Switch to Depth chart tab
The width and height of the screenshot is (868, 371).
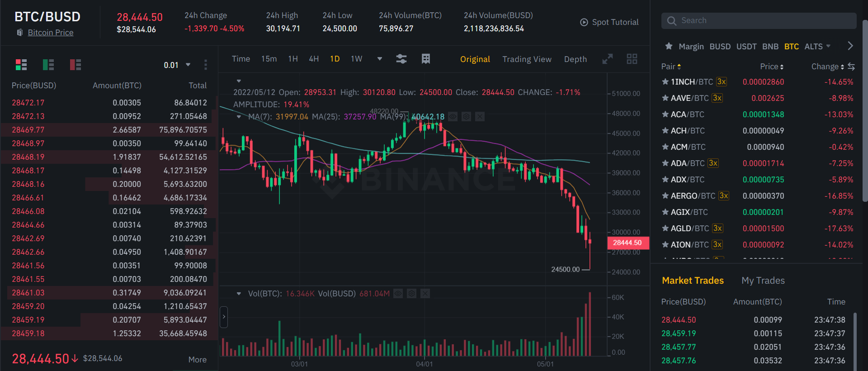coord(576,59)
